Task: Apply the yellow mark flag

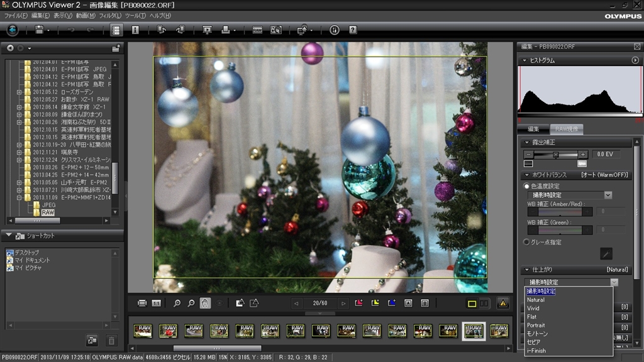Action: 375,303
